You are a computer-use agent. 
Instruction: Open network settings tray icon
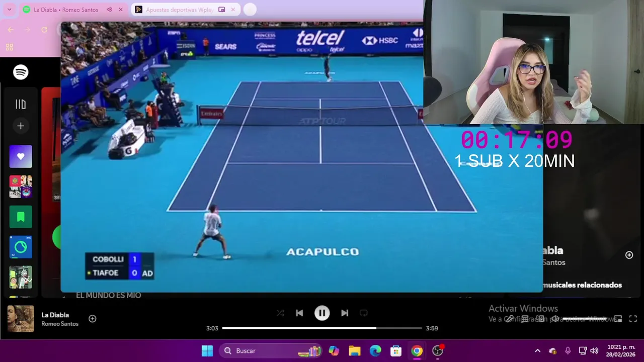pyautogui.click(x=583, y=351)
